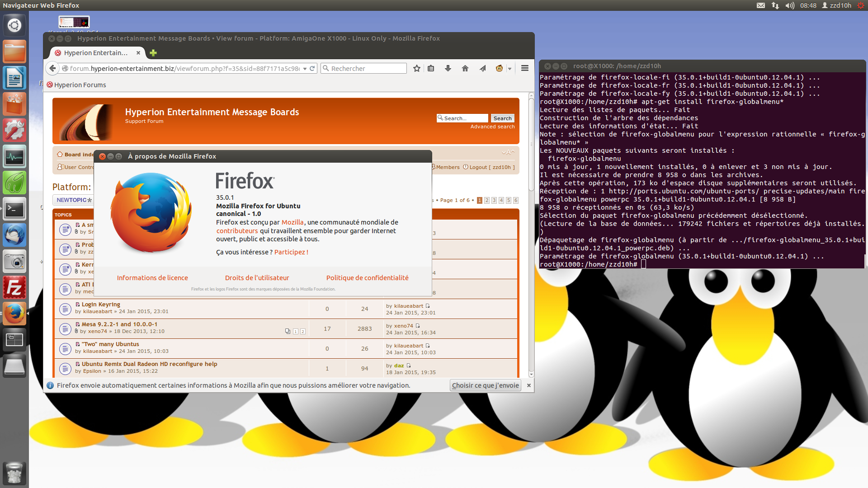
Task: Bookmark this page with the star icon
Action: 417,68
